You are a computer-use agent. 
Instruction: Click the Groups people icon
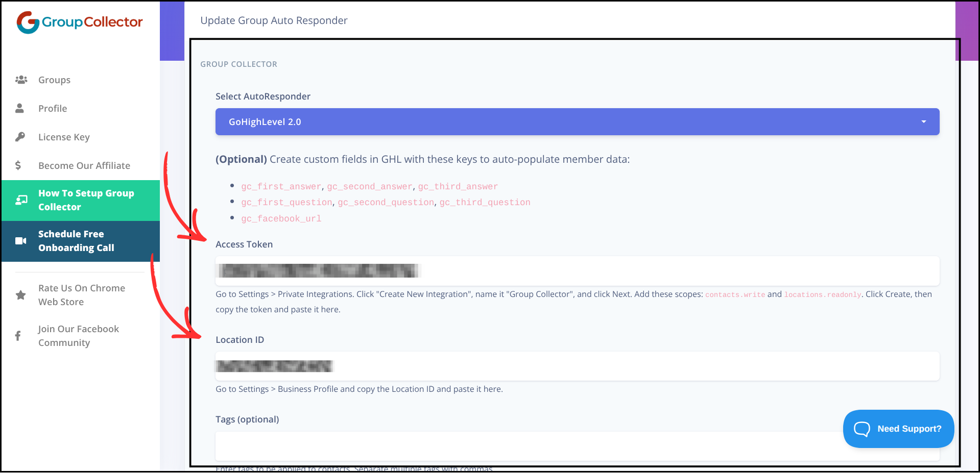21,80
